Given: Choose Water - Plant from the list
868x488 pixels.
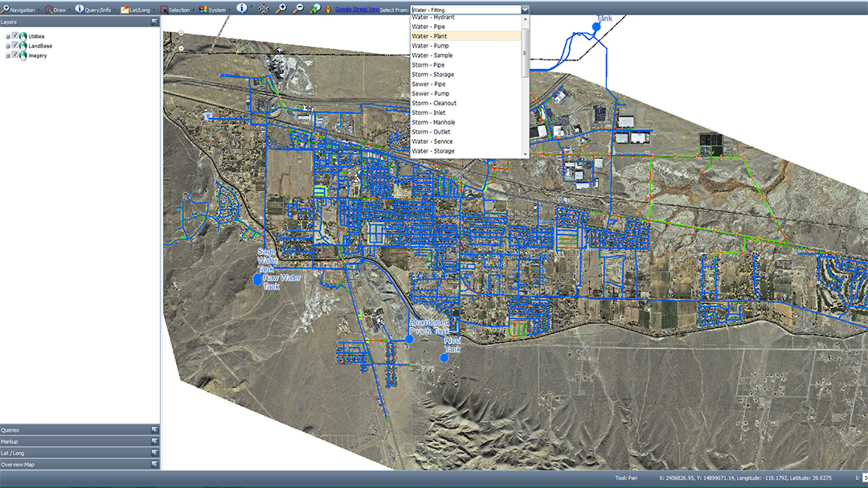Looking at the screenshot, I should click(x=465, y=36).
